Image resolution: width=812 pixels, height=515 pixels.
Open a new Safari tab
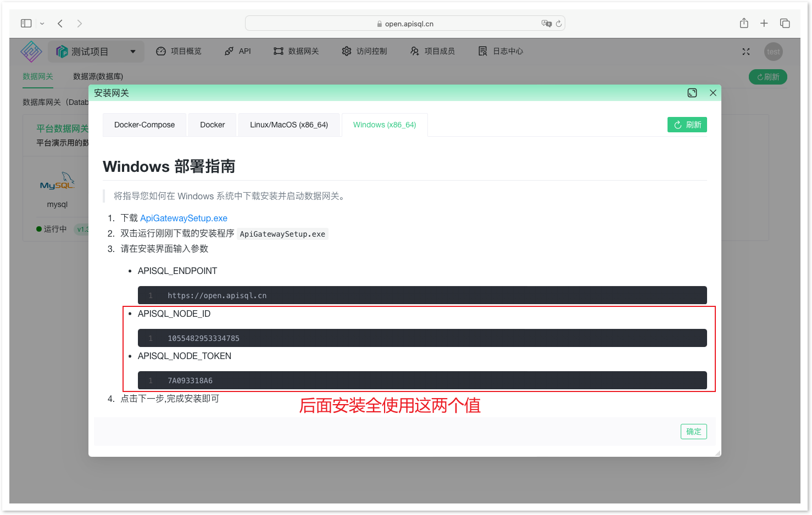point(764,23)
